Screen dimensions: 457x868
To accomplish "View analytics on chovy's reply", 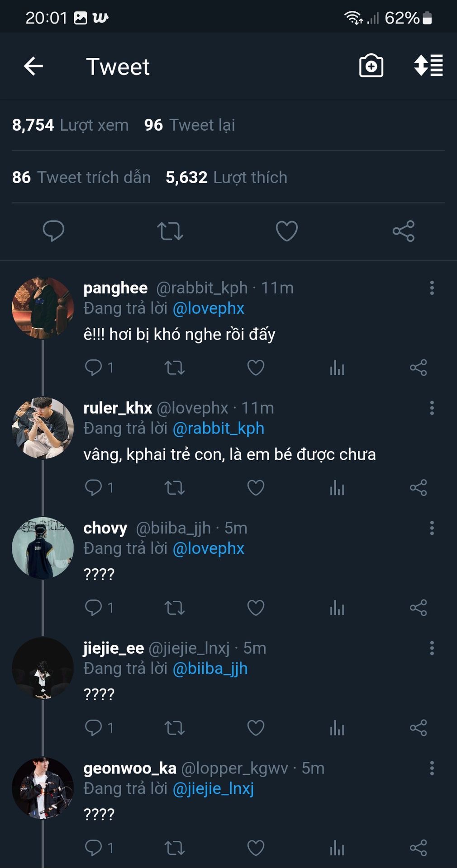I will click(x=337, y=608).
